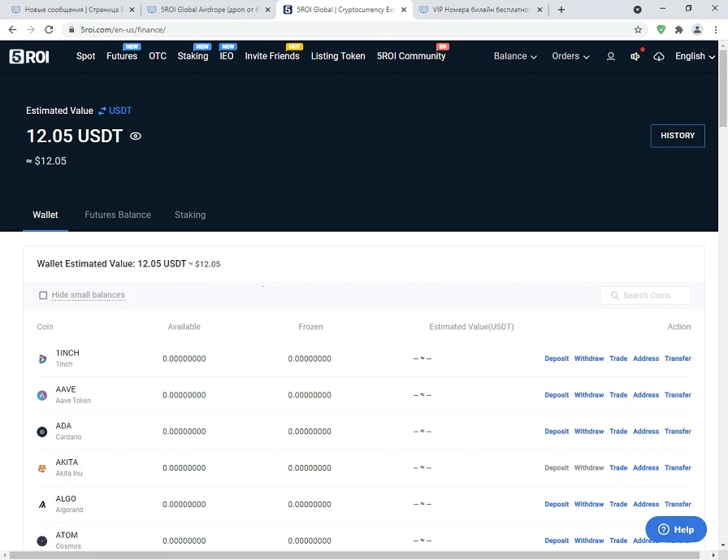Open a new browser tab

click(x=561, y=9)
